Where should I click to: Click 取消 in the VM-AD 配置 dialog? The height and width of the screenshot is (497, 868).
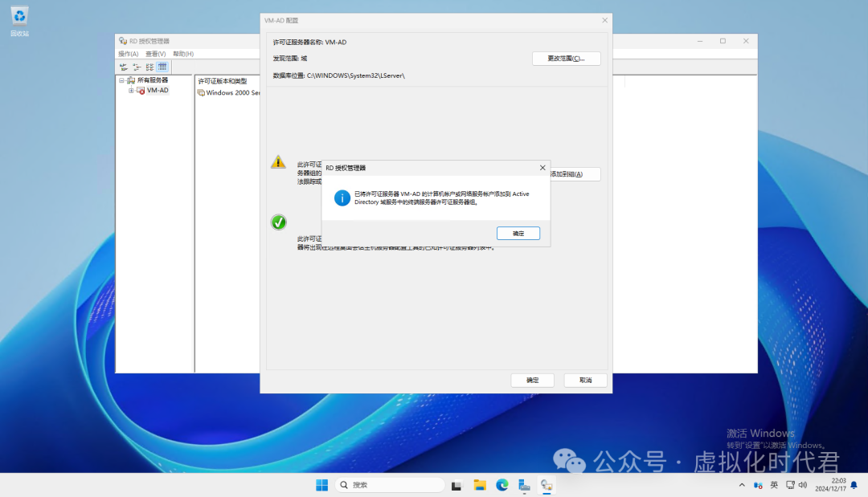586,381
